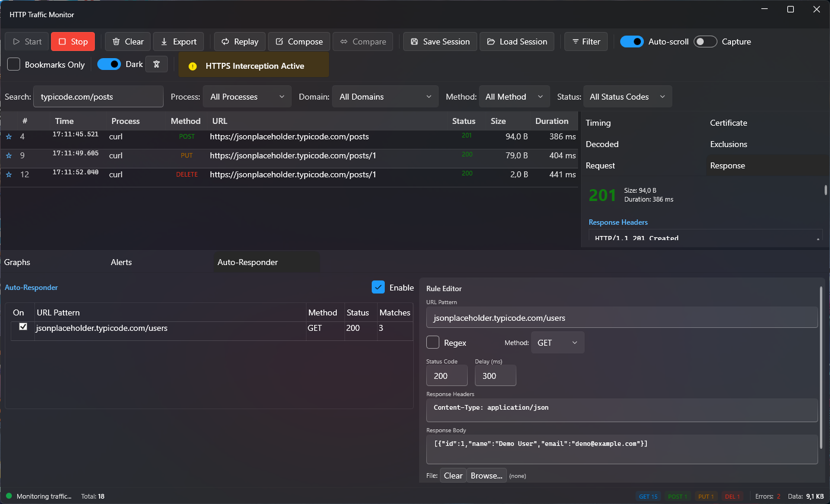Bookmark the POST request row star
Screen dimensions: 830x504
pyautogui.click(x=9, y=137)
